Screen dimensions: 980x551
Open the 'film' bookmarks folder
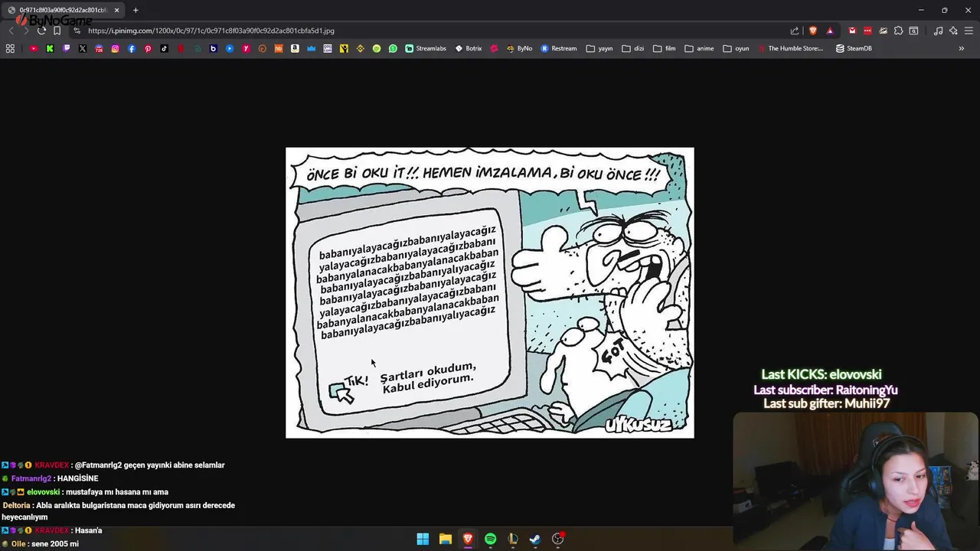pos(665,48)
